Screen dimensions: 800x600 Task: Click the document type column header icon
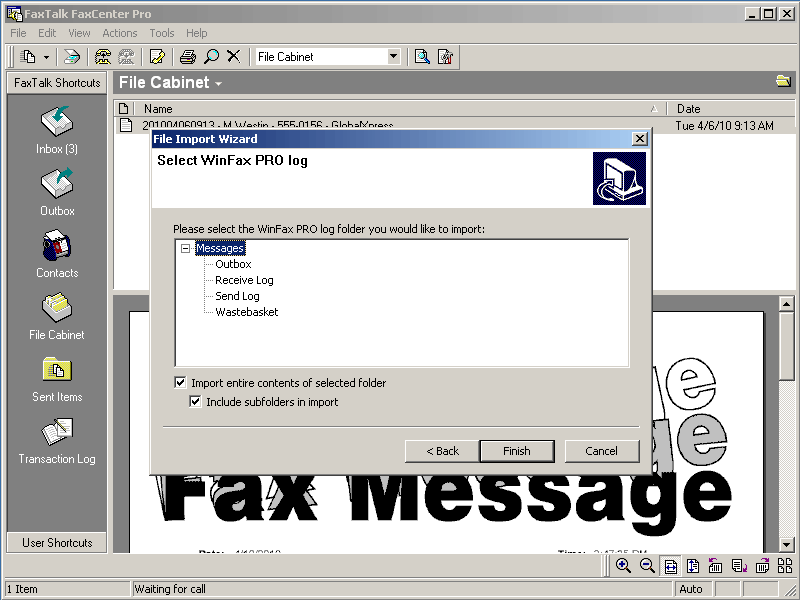[123, 109]
